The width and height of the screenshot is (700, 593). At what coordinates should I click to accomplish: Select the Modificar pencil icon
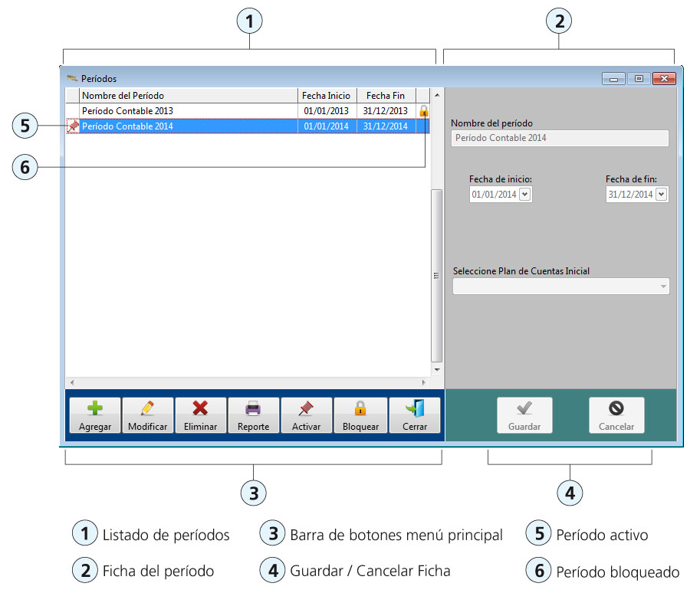coord(147,408)
